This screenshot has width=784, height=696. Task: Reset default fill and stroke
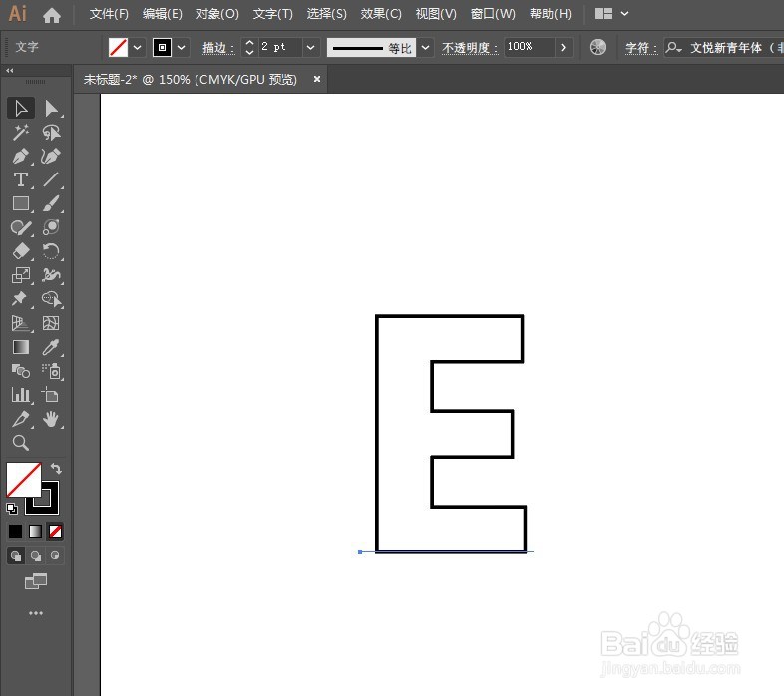[12, 509]
